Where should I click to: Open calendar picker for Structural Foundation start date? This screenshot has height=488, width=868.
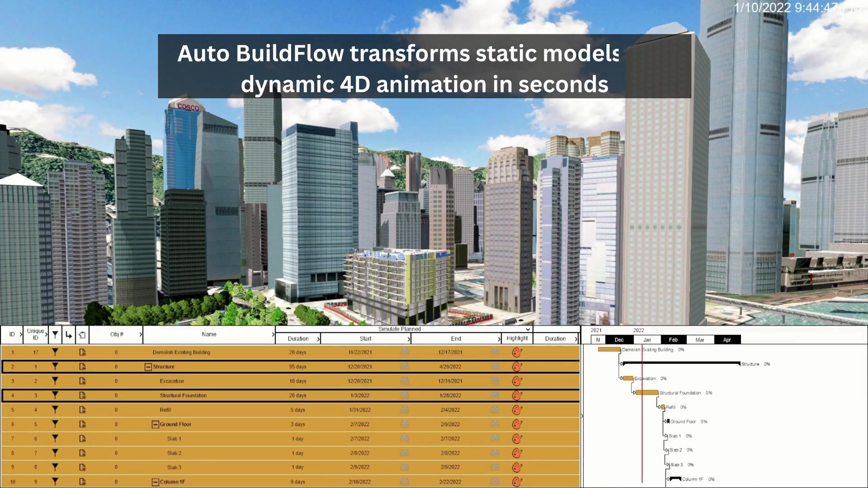point(405,395)
